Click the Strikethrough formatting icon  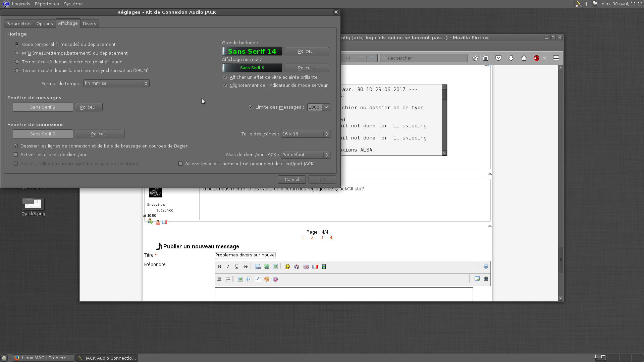tap(246, 267)
